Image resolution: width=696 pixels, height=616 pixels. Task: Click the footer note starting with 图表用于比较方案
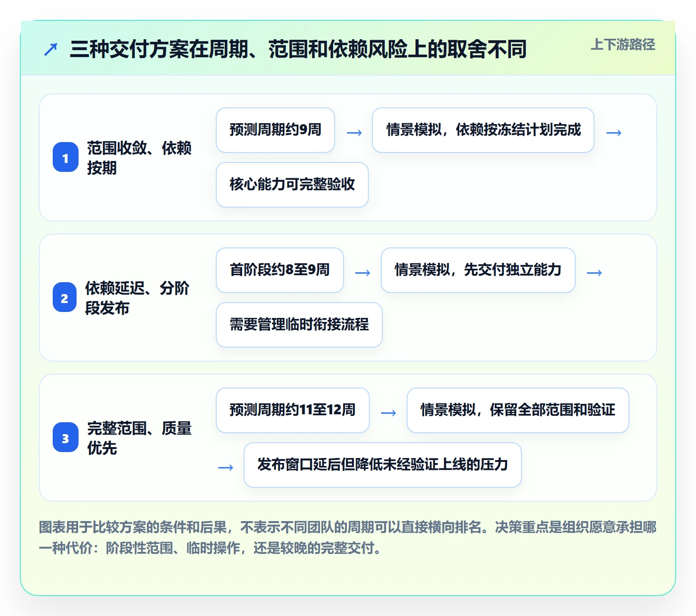pos(348,538)
